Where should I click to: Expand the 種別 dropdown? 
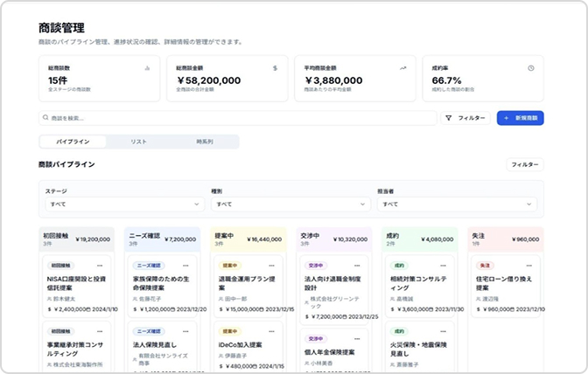click(x=290, y=204)
